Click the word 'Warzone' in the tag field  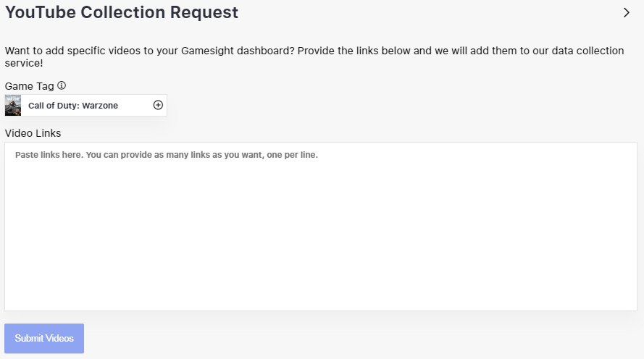(100, 106)
